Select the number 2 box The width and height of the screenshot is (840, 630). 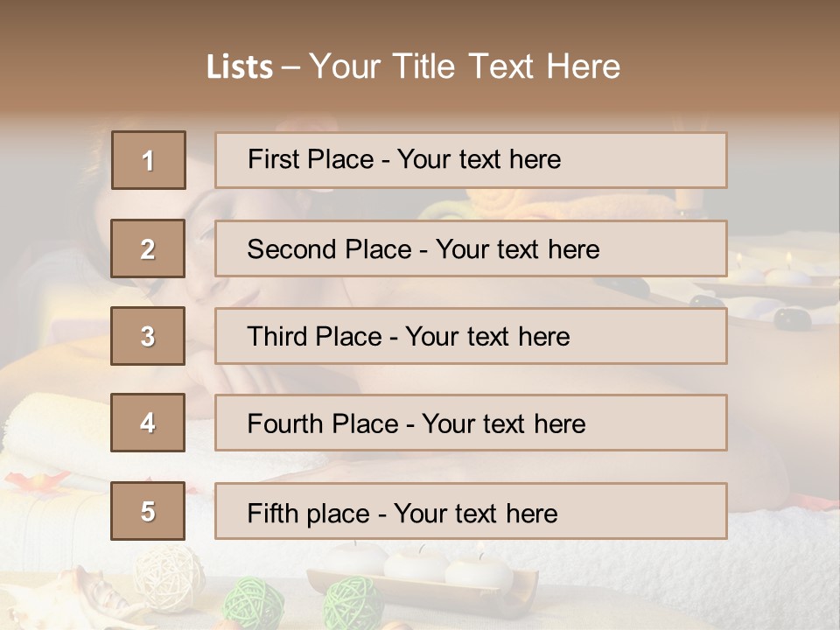[x=148, y=248]
